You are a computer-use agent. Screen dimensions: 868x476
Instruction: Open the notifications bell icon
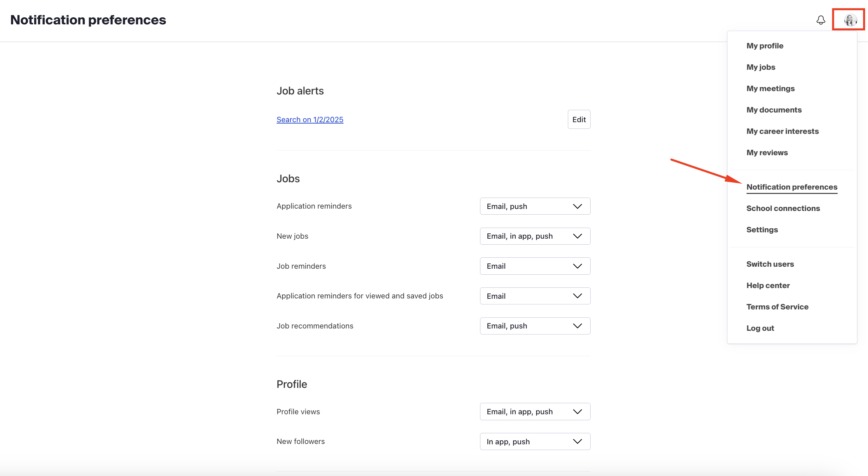point(821,20)
